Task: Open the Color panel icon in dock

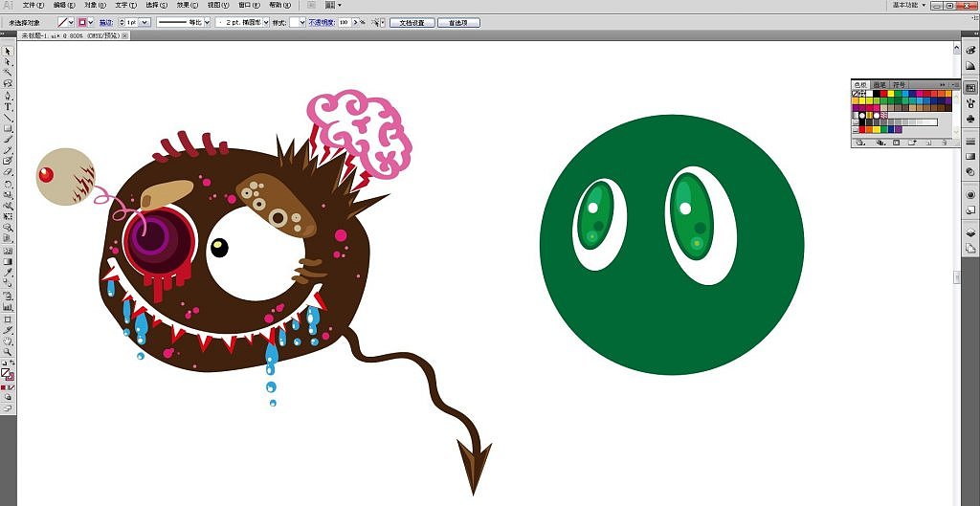Action: click(x=970, y=50)
